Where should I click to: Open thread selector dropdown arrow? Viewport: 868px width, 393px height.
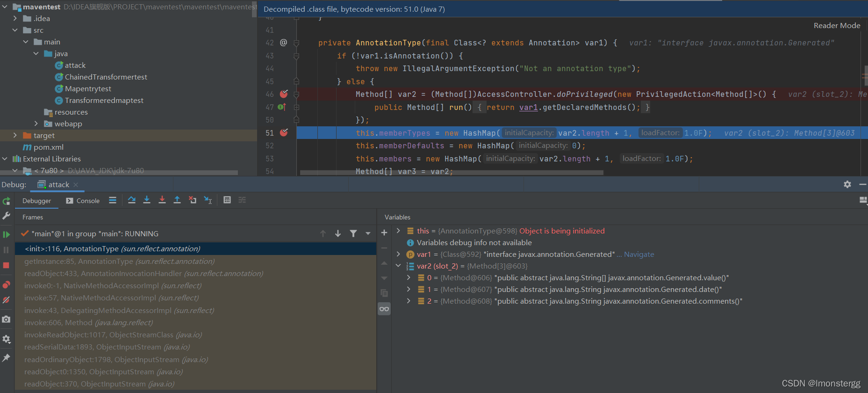click(368, 233)
